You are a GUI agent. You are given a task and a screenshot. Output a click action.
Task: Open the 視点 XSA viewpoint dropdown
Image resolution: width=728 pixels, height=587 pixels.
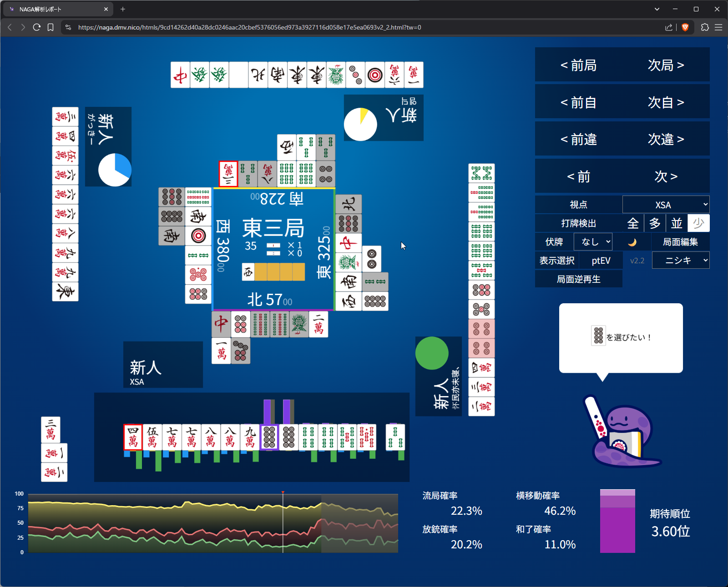pyautogui.click(x=666, y=205)
